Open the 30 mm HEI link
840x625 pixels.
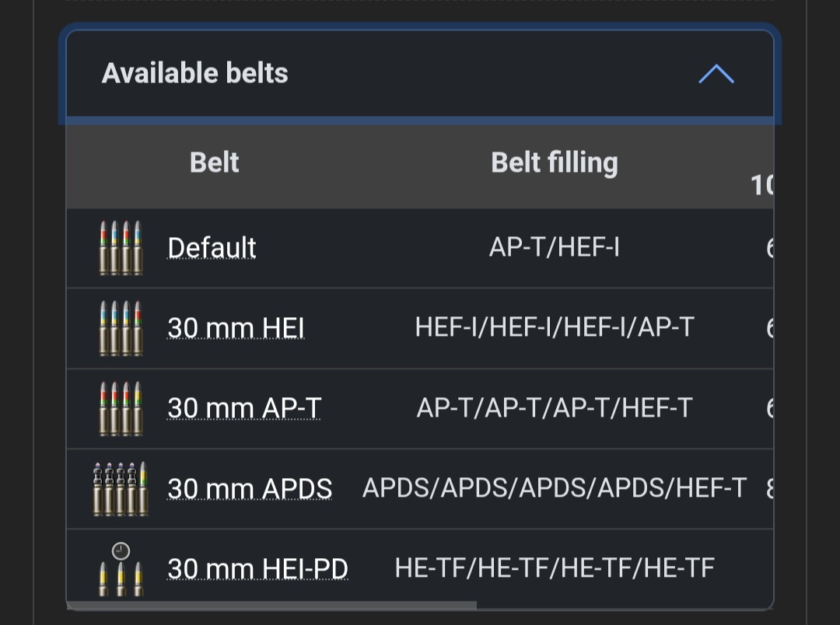236,328
